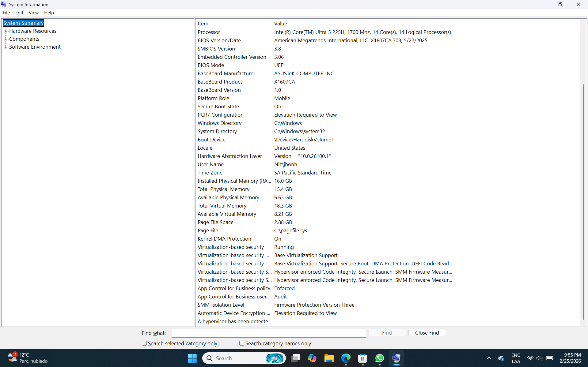This screenshot has height=367, width=588.
Task: Open File Explorer from the taskbar
Action: [x=329, y=358]
